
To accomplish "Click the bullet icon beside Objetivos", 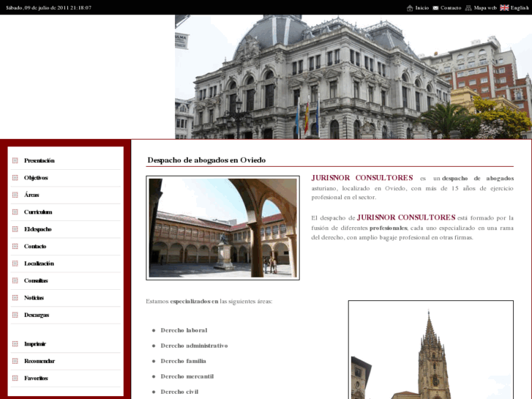I will pyautogui.click(x=15, y=178).
